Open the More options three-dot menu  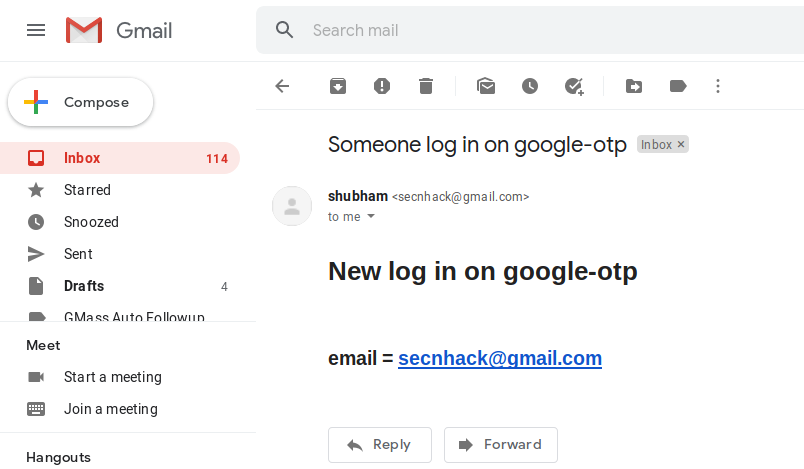pos(718,86)
